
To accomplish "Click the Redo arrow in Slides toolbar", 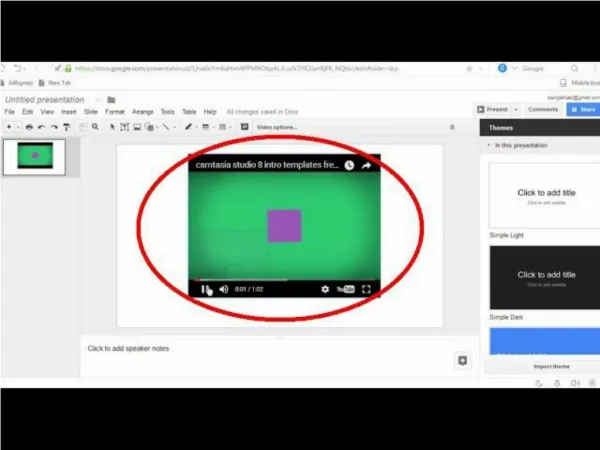I will tap(54, 127).
